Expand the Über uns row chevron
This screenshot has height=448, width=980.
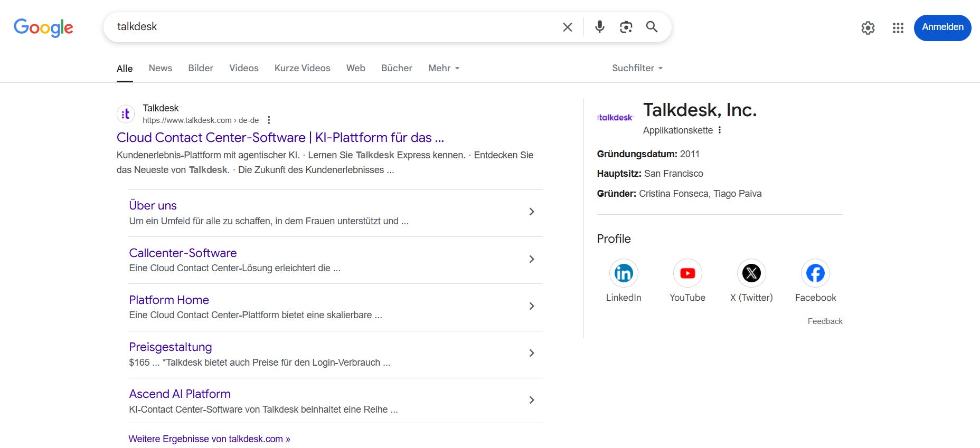coord(532,212)
